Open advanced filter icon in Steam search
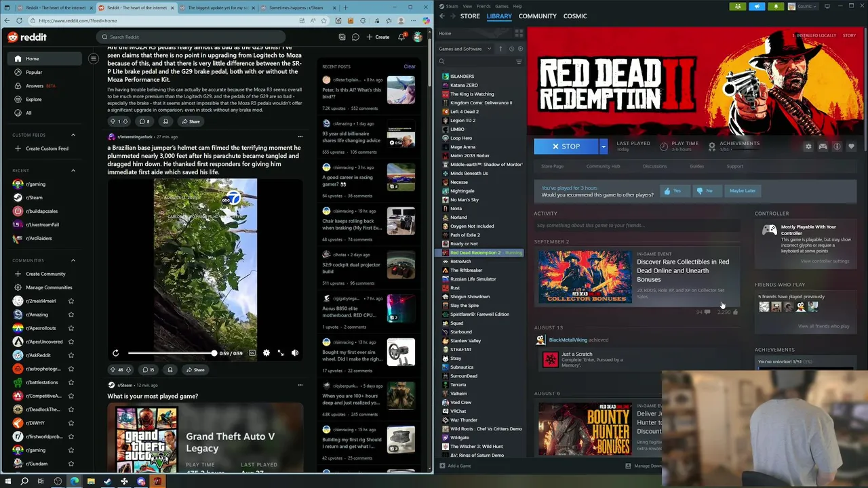 pos(519,62)
